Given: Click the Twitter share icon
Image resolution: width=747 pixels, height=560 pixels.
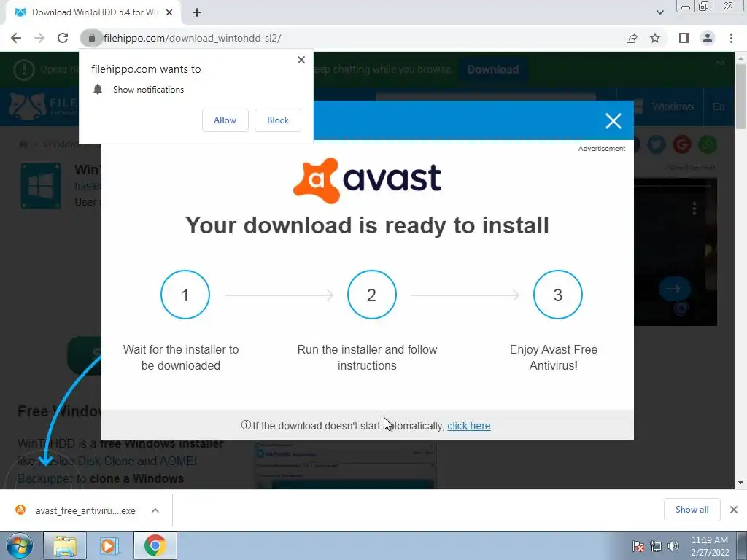Looking at the screenshot, I should (x=657, y=144).
